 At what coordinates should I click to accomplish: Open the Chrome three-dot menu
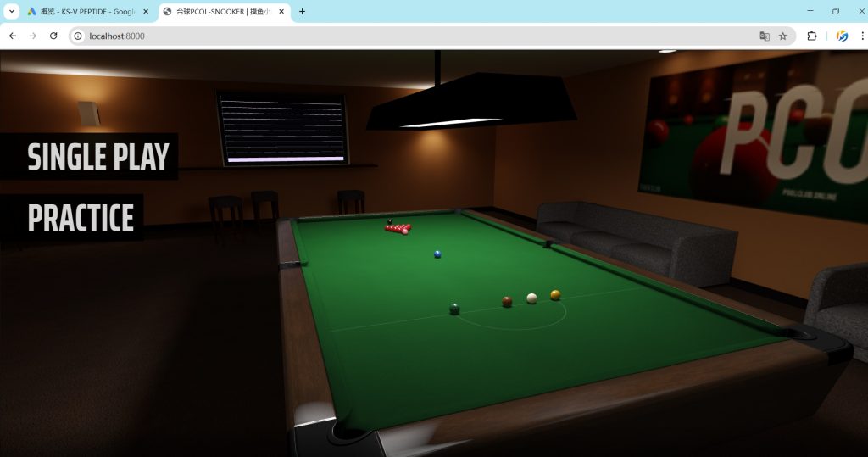[x=862, y=36]
